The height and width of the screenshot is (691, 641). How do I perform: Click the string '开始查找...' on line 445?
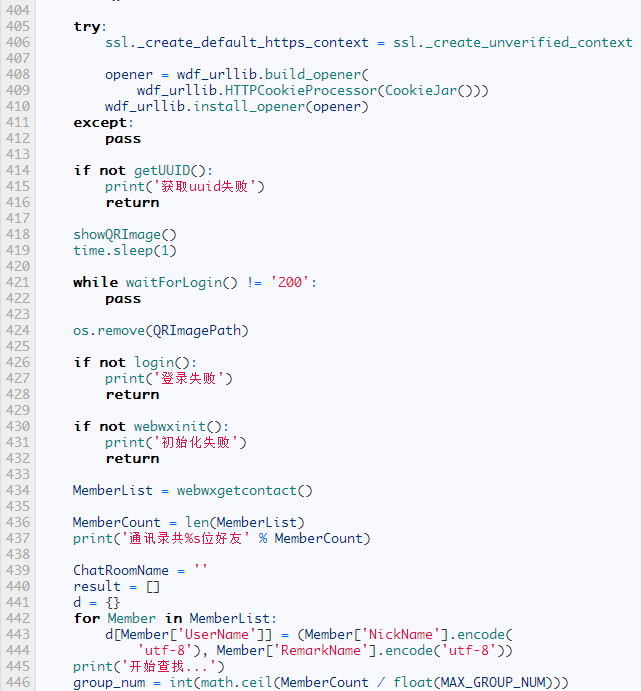pyautogui.click(x=169, y=666)
